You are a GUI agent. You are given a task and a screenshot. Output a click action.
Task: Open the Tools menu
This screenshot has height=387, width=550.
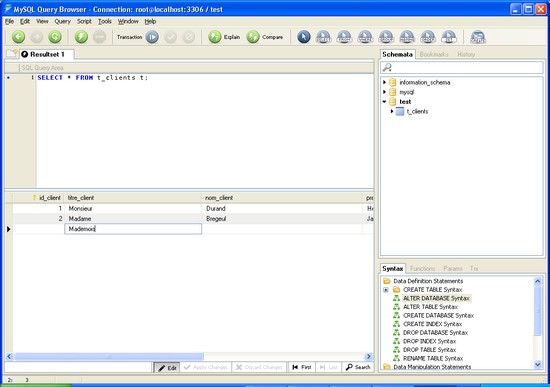coord(105,21)
